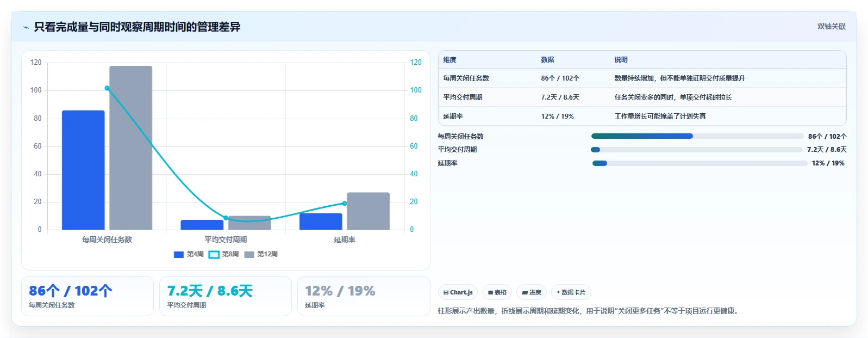Toggle the 第12周 legend item
Image resolution: width=868 pixels, height=338 pixels.
click(261, 254)
